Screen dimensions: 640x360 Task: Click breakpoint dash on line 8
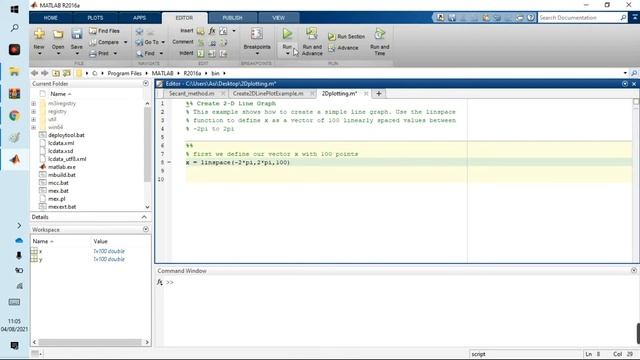(x=169, y=162)
